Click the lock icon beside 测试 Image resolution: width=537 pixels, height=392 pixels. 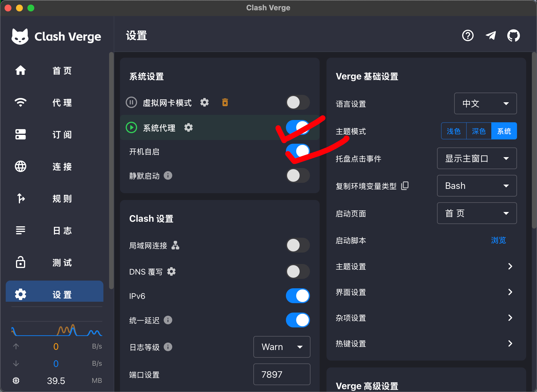tap(21, 262)
